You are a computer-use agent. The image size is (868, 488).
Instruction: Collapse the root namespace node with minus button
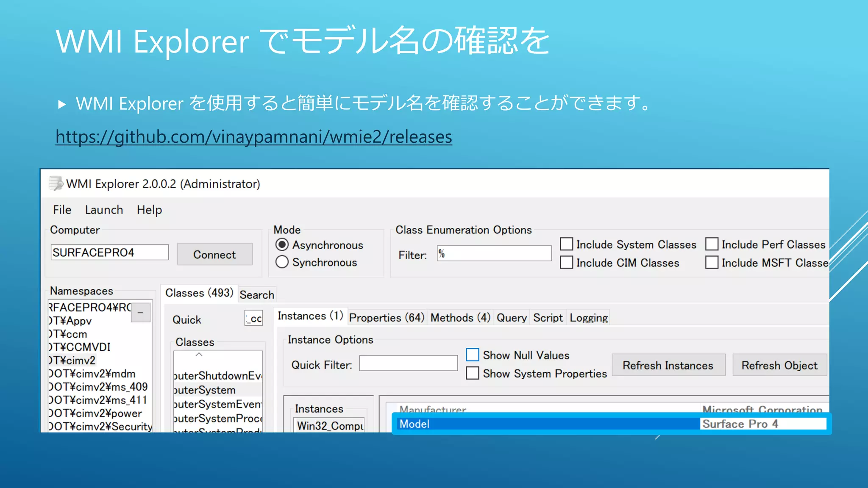click(141, 313)
